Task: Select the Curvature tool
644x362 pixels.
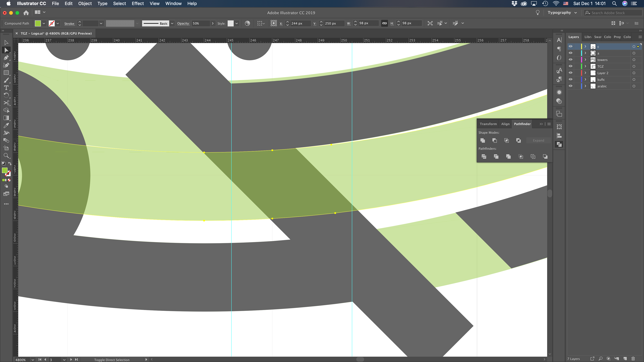Action: tap(6, 65)
